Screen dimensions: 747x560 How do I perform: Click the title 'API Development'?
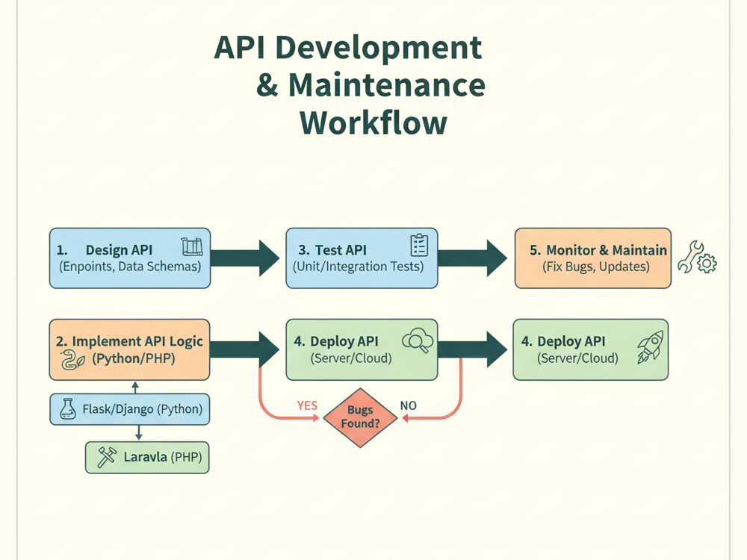pos(348,48)
